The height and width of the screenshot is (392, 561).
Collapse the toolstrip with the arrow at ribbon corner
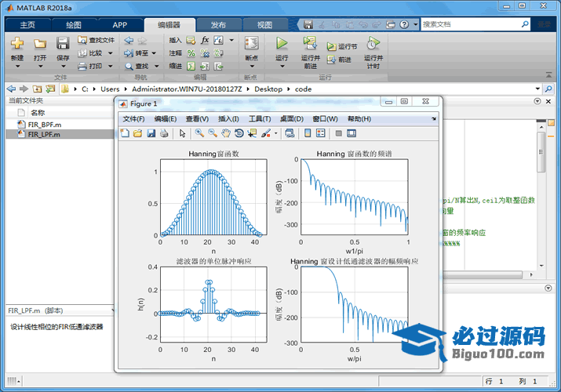pos(548,74)
